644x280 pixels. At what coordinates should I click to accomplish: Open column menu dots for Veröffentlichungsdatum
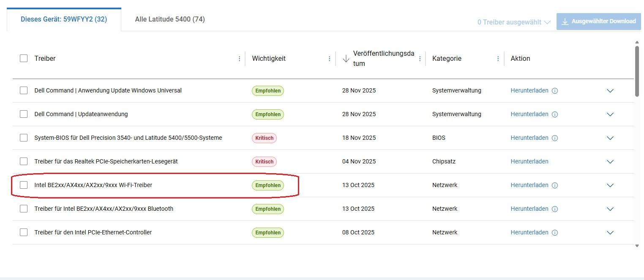tap(420, 59)
